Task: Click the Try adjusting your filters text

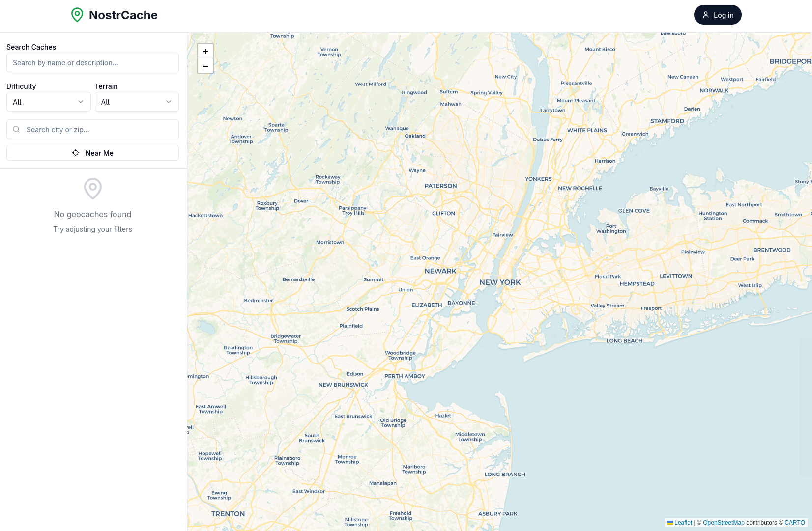Action: (92, 229)
